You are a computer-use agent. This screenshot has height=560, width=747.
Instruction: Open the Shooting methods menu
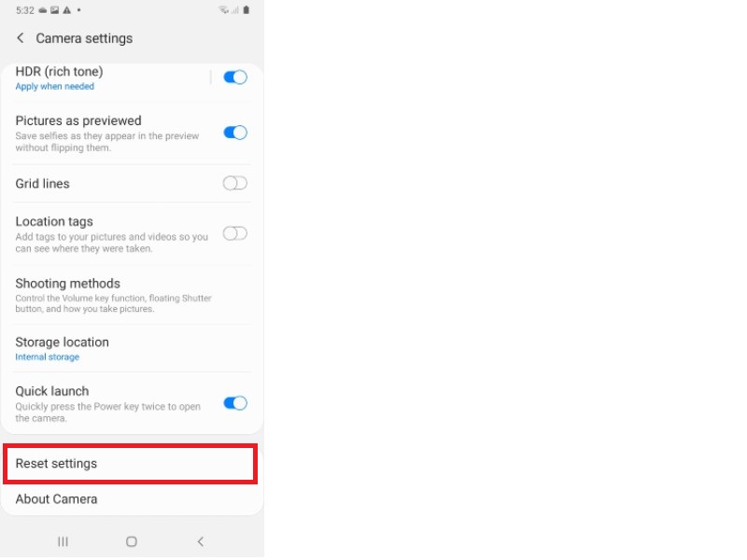(x=132, y=295)
